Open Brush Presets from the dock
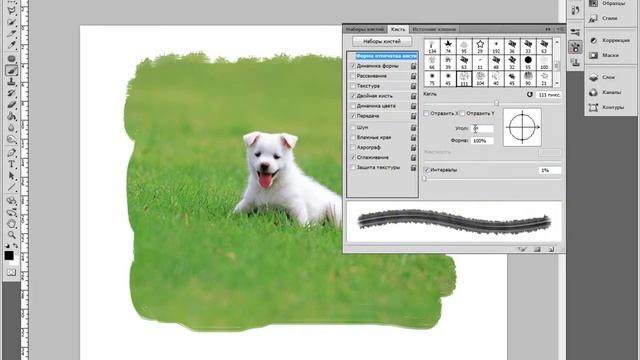 [x=576, y=32]
